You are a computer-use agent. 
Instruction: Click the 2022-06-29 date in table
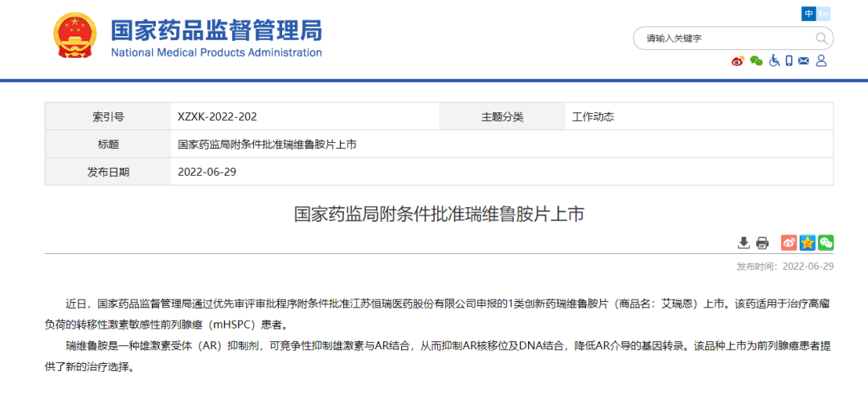point(207,172)
